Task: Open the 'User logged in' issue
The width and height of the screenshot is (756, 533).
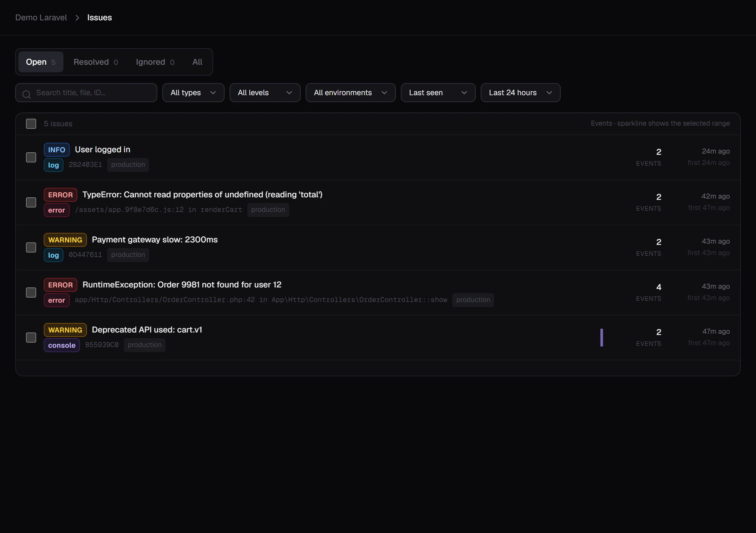Action: pyautogui.click(x=102, y=149)
